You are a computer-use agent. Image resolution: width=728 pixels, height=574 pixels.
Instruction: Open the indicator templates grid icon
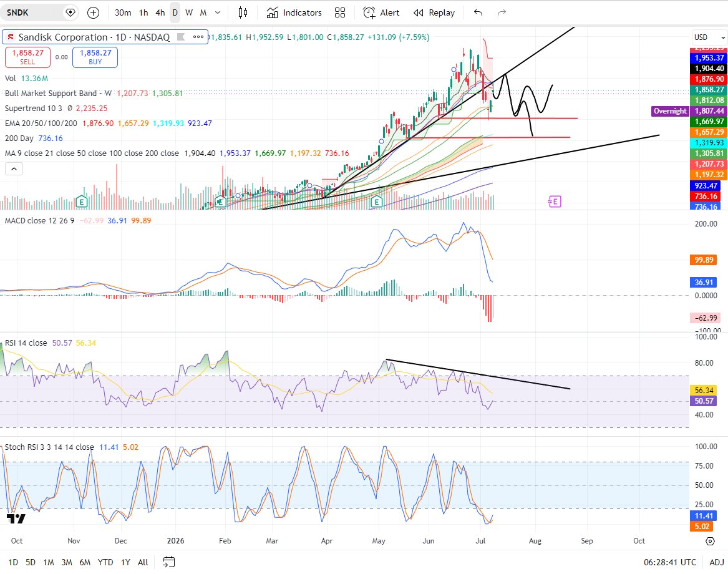point(340,12)
